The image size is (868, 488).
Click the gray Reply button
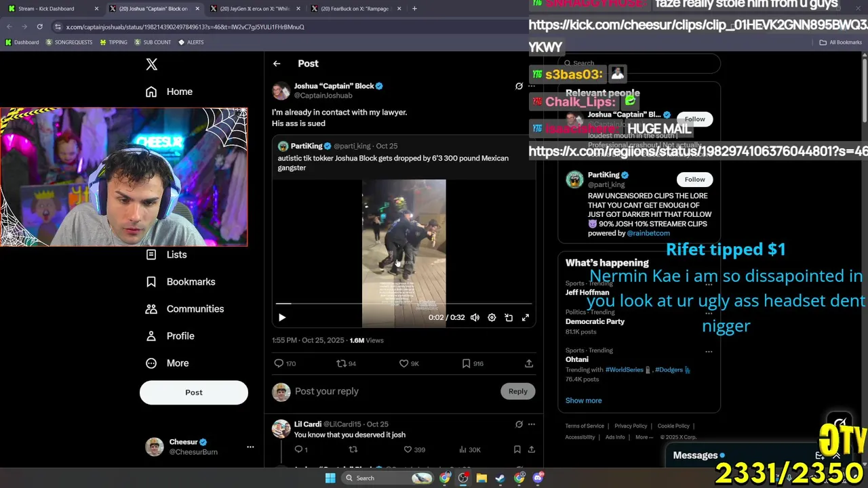pos(518,391)
